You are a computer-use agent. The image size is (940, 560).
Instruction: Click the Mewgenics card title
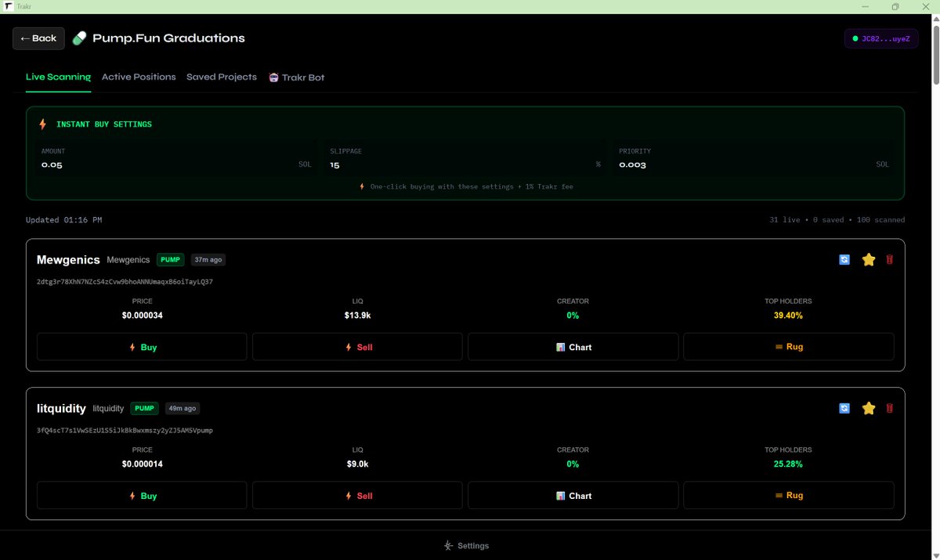68,259
